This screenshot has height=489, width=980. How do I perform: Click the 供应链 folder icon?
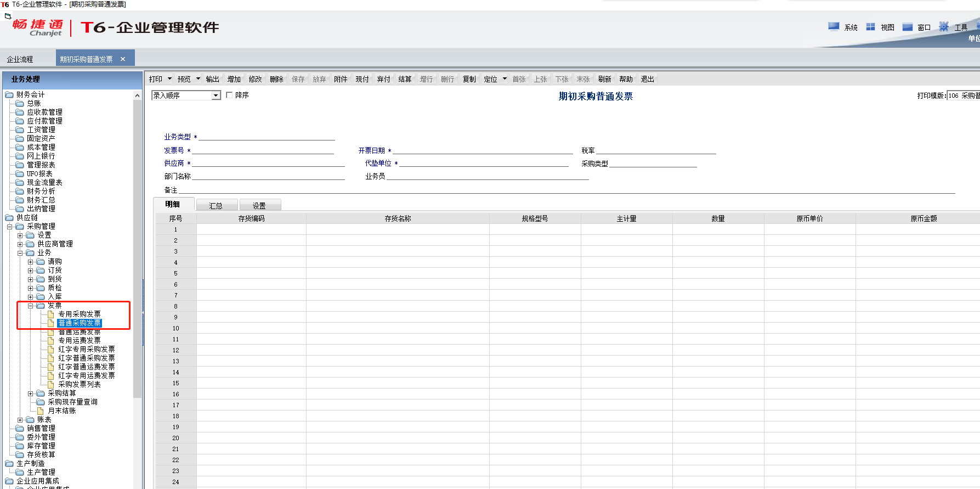[x=9, y=217]
